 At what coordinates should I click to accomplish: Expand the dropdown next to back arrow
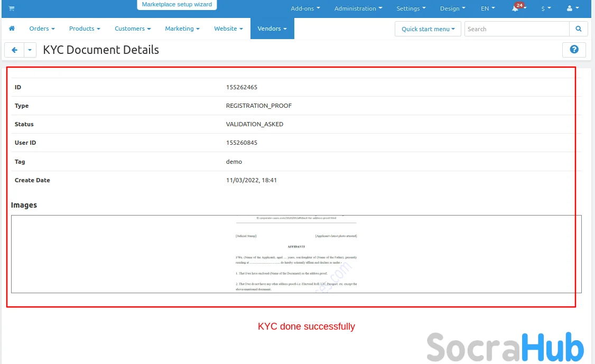pos(30,50)
